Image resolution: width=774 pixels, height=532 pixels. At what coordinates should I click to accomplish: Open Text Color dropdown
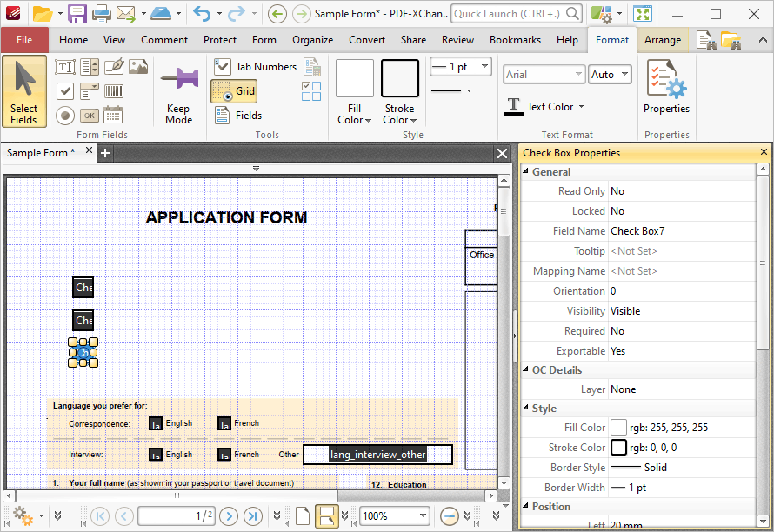(582, 107)
